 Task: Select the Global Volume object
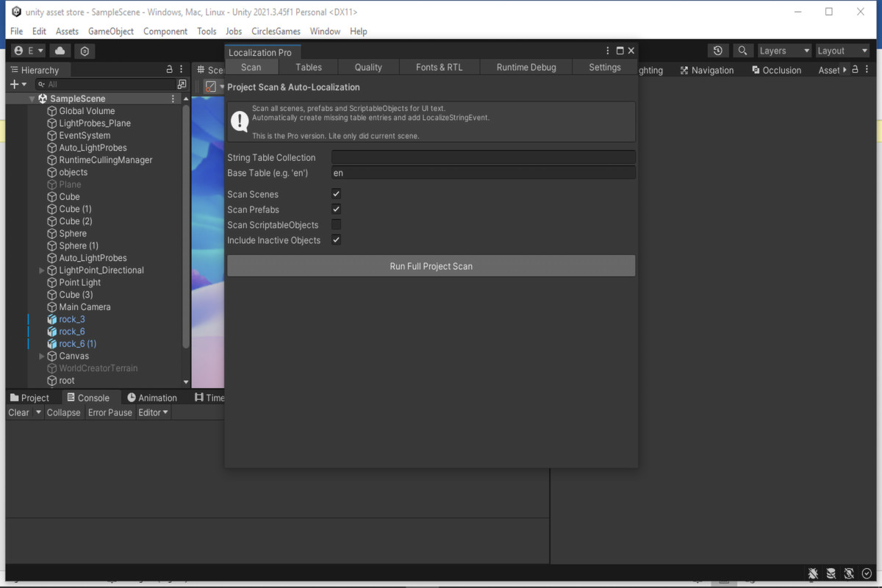[x=87, y=111]
